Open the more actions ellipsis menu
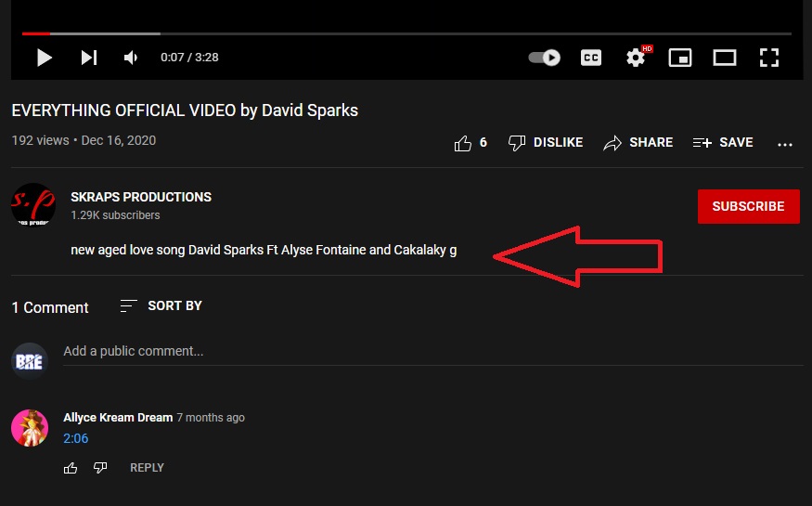The image size is (812, 506). [x=785, y=144]
